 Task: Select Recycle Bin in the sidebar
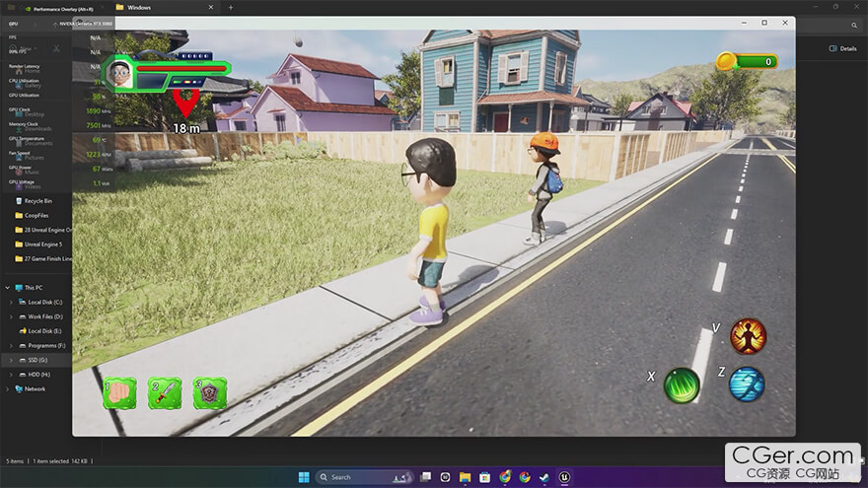coord(34,201)
